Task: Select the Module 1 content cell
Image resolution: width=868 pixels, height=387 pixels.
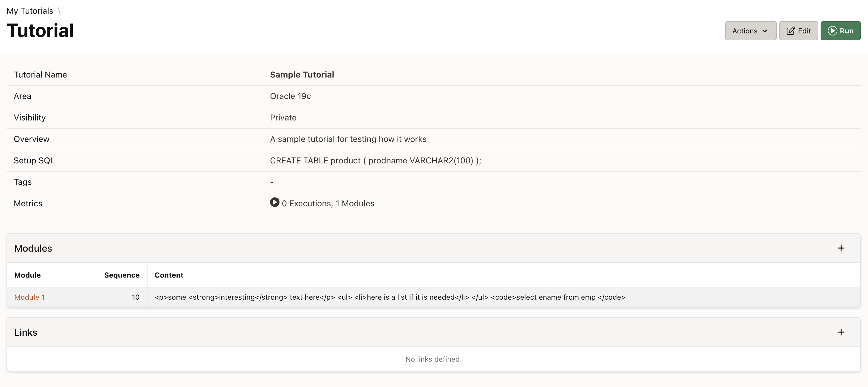Action: click(x=390, y=297)
